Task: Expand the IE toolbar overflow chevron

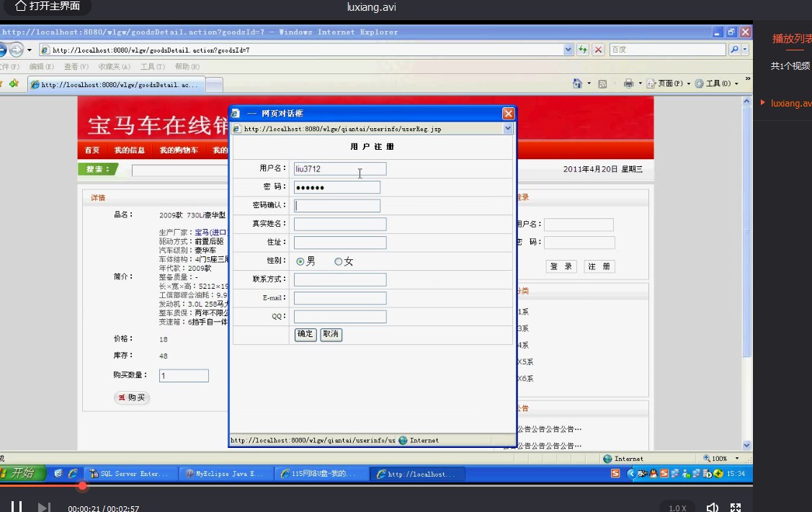Action: 747,78
